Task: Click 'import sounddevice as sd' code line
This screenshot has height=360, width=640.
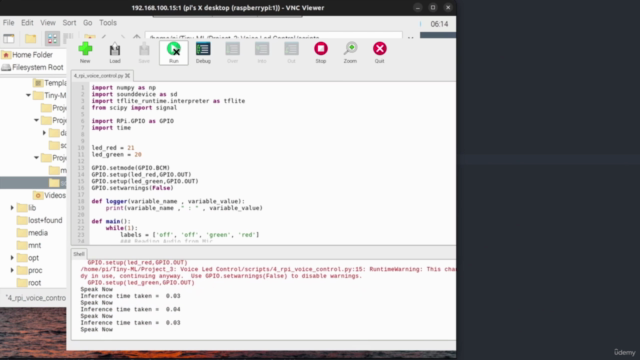Action: point(134,94)
